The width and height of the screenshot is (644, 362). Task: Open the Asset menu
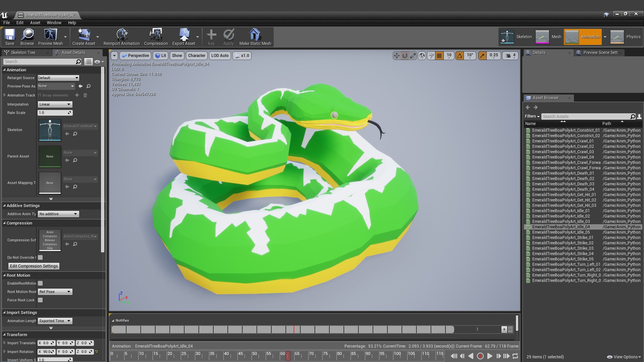click(x=35, y=23)
